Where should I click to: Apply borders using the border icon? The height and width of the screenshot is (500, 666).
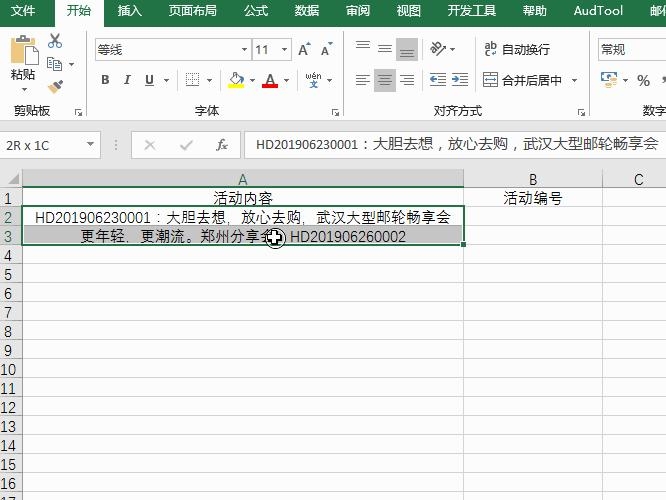tap(192, 80)
